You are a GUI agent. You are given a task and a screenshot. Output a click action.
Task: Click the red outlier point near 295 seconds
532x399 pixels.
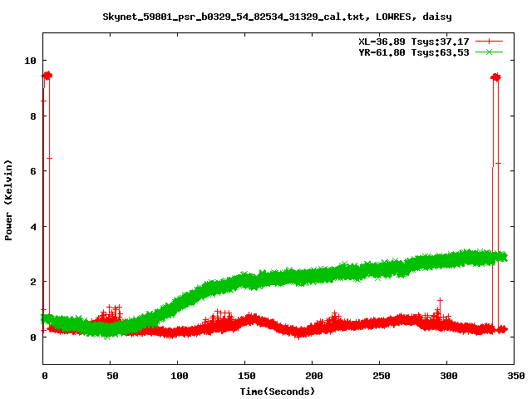[440, 301]
